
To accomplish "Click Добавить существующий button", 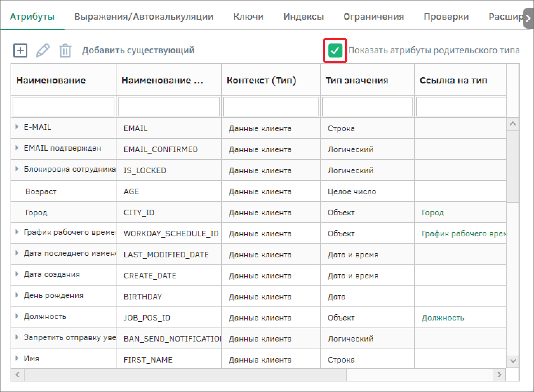I will tap(138, 50).
